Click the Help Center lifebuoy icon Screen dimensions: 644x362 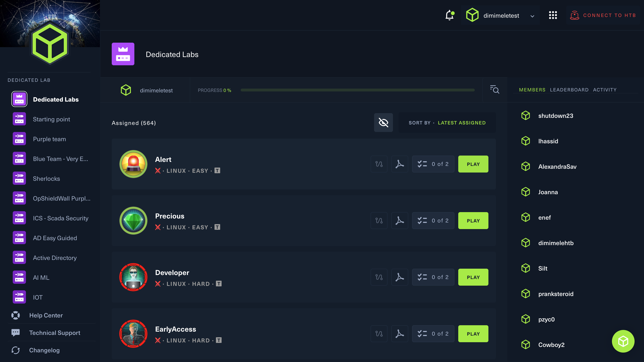point(16,315)
